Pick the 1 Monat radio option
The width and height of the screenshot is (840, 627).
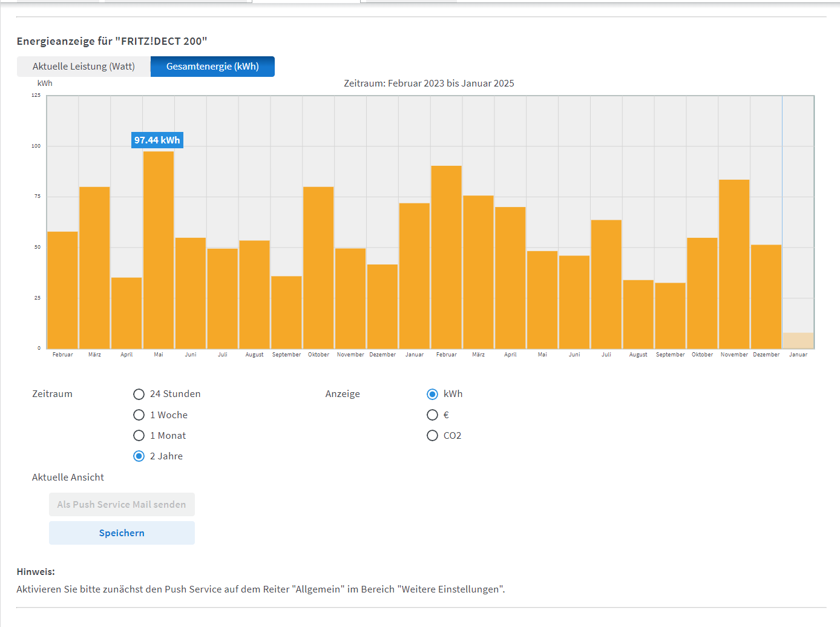coord(139,436)
